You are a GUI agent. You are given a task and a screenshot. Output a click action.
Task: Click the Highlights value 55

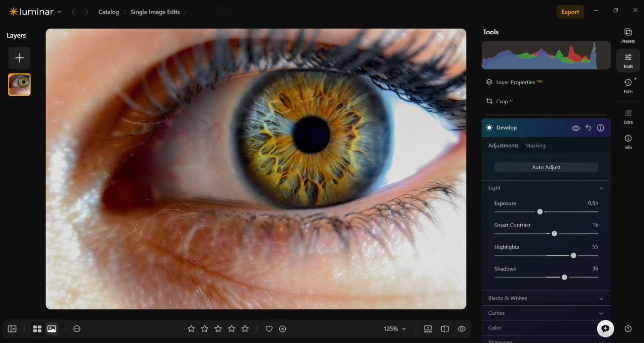(595, 247)
